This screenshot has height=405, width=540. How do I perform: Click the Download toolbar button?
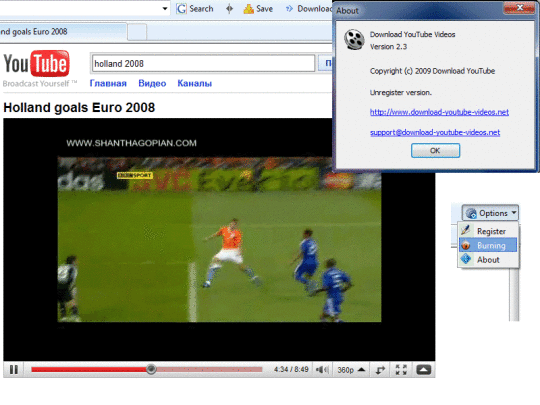(308, 9)
